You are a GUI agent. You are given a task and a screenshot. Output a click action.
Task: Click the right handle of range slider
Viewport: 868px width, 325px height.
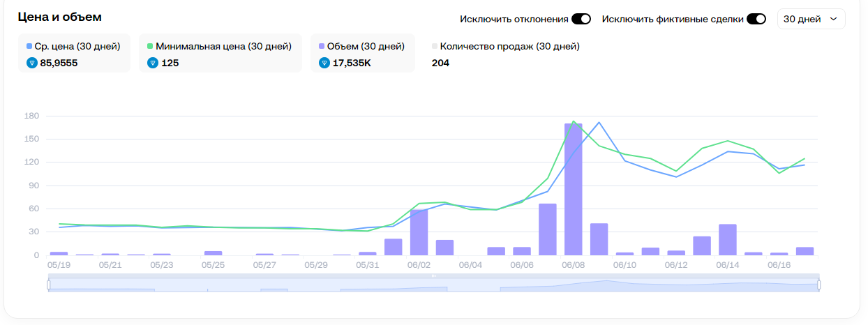click(x=818, y=285)
